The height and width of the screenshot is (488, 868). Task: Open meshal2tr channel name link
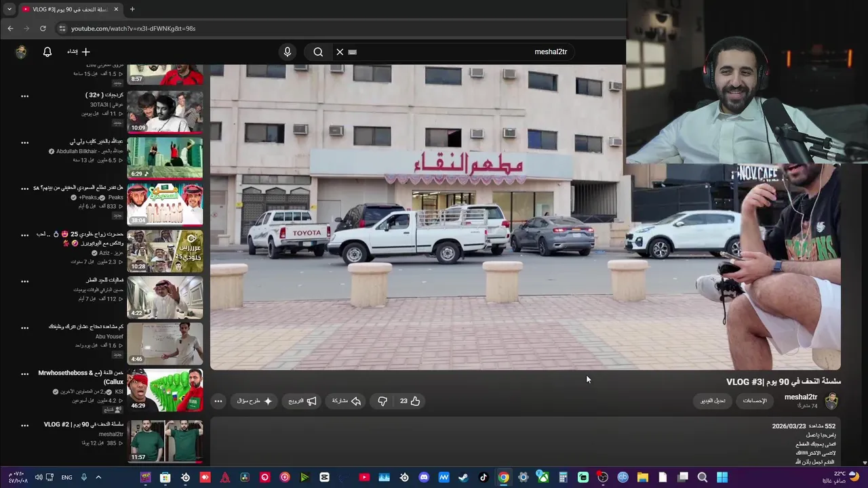(x=801, y=397)
